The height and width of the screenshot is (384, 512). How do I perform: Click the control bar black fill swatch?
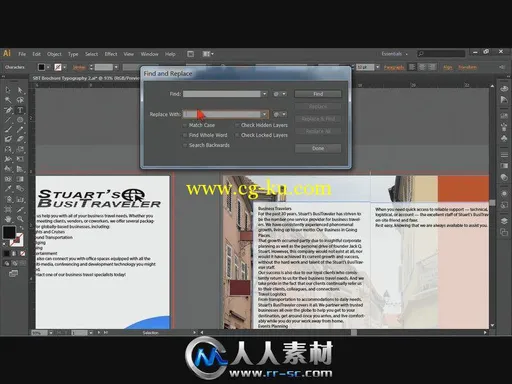pos(41,67)
